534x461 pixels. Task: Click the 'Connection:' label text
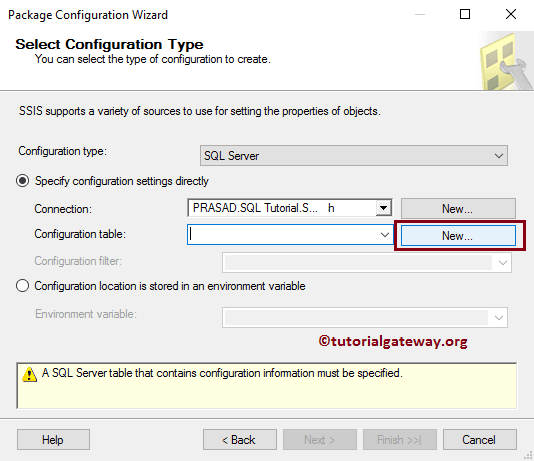click(x=63, y=209)
